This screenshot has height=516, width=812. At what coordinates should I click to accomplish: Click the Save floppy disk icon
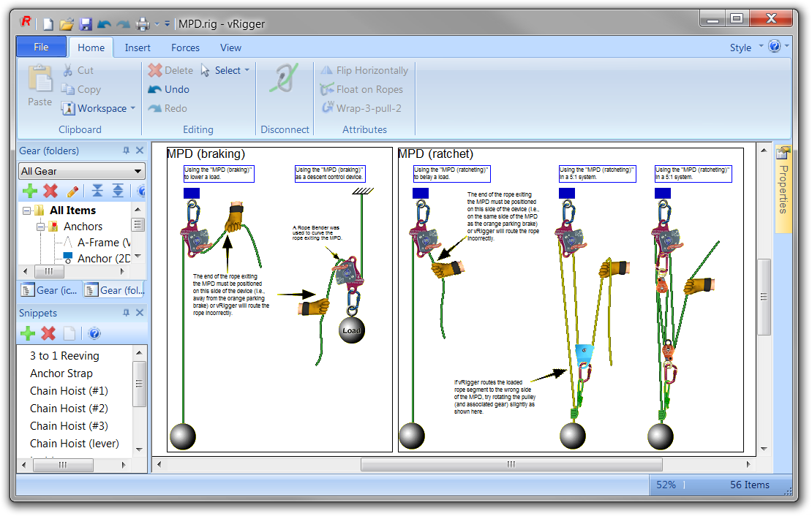(86, 23)
